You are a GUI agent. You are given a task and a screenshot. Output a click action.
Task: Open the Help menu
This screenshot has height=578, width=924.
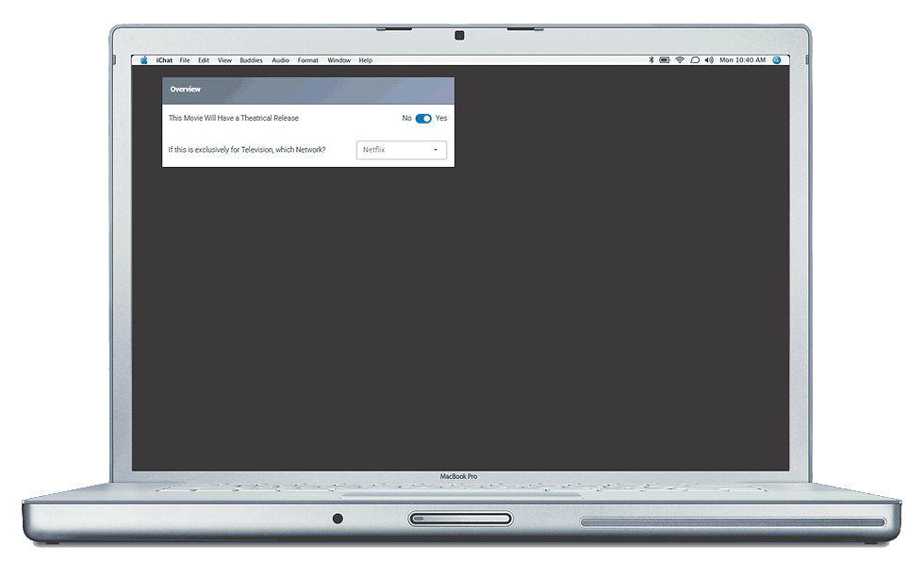pos(366,60)
